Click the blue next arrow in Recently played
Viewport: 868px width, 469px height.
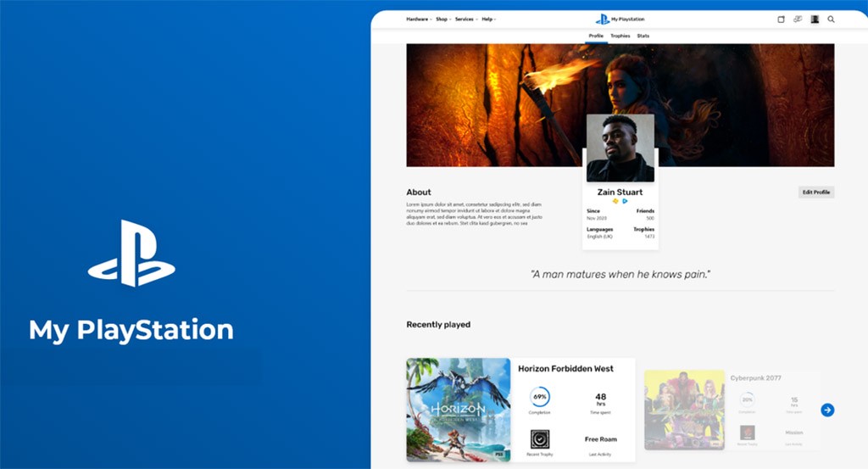point(827,410)
